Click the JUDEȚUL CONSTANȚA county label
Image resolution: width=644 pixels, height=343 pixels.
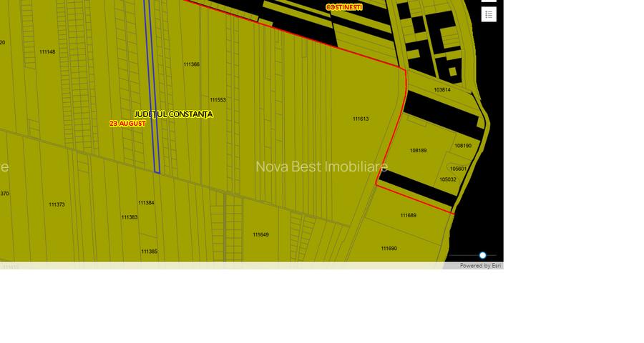tap(173, 114)
